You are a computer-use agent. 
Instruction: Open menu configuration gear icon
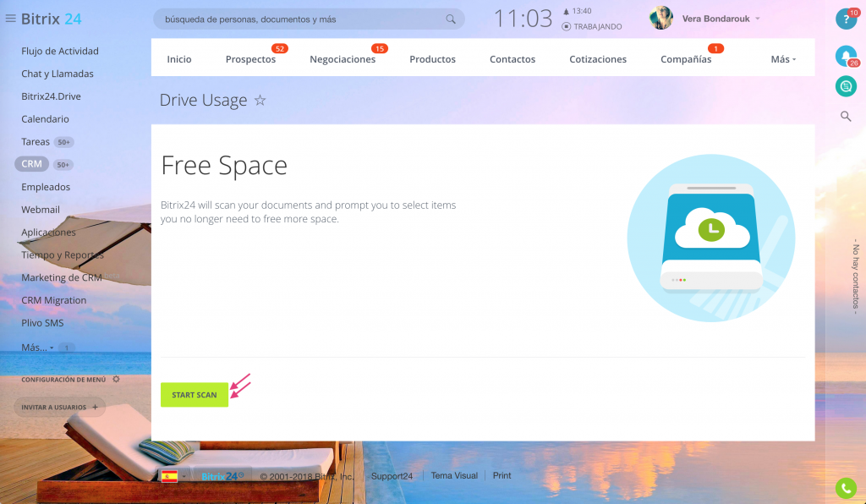click(x=116, y=379)
